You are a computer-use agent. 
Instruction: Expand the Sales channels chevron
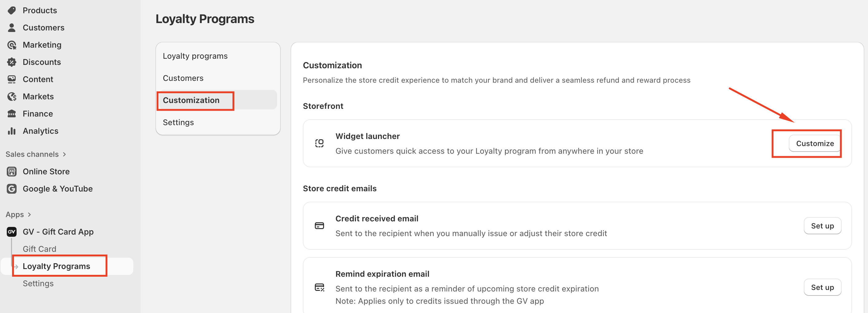click(x=65, y=154)
